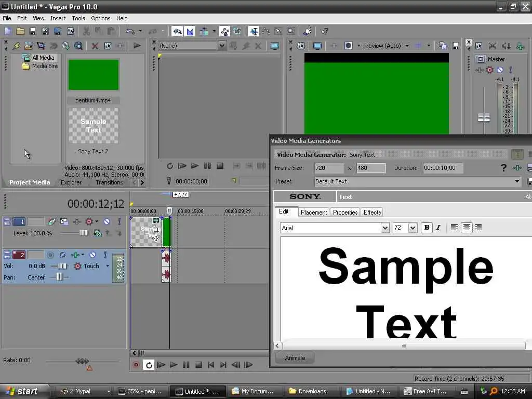Viewport: 532px width, 399px height.
Task: Open the File menu
Action: [x=7, y=18]
